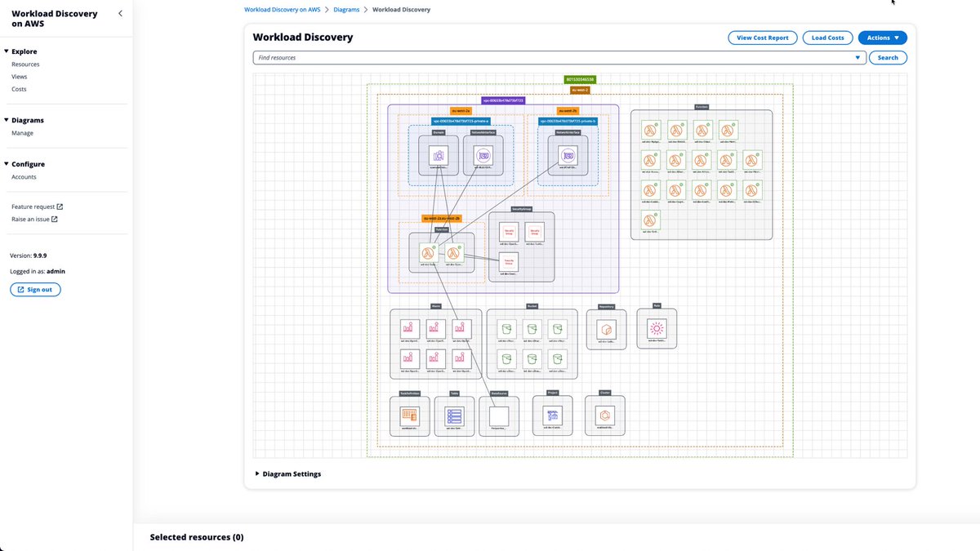
Task: Select the security group node linked to Lambdas
Action: click(x=509, y=262)
